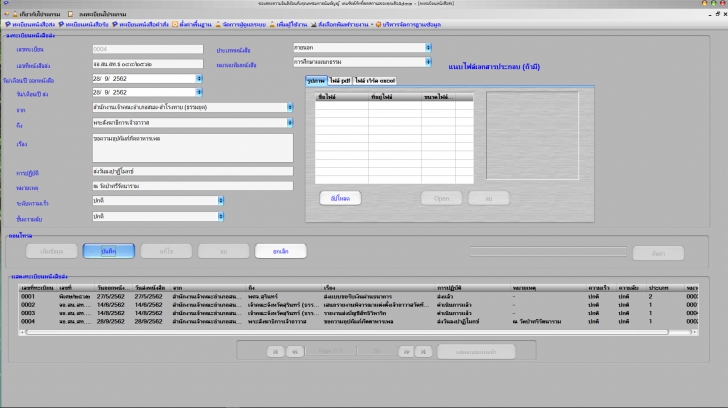Switch to the ไฟล์ pdf tab

tap(340, 81)
